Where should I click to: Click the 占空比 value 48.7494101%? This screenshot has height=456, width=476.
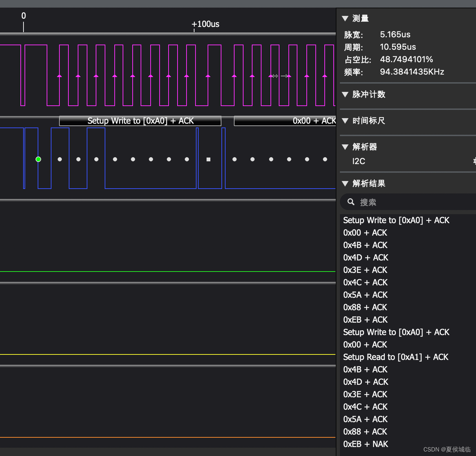coord(406,59)
